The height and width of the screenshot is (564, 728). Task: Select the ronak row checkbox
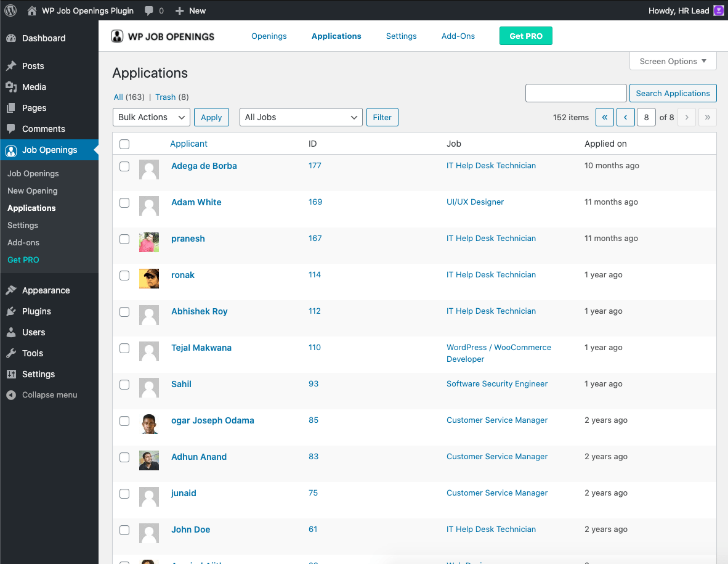tap(124, 276)
